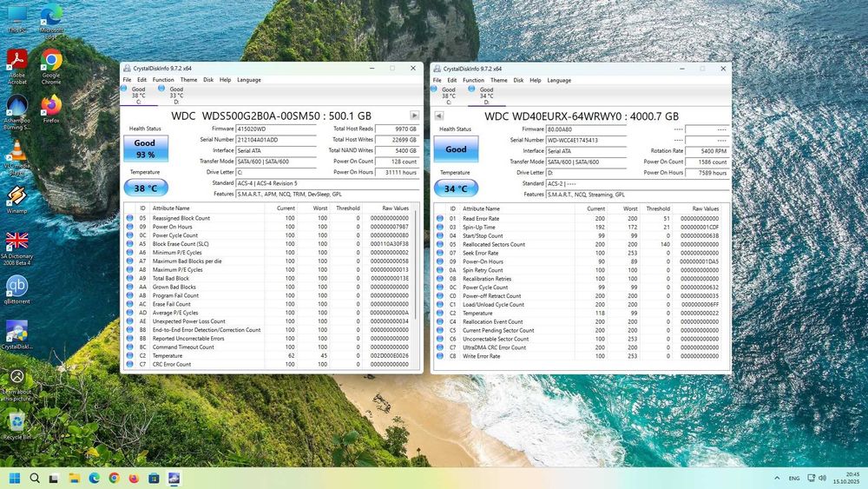This screenshot has height=489, width=868.
Task: Click previous disk arrow in right window
Action: pos(439,116)
